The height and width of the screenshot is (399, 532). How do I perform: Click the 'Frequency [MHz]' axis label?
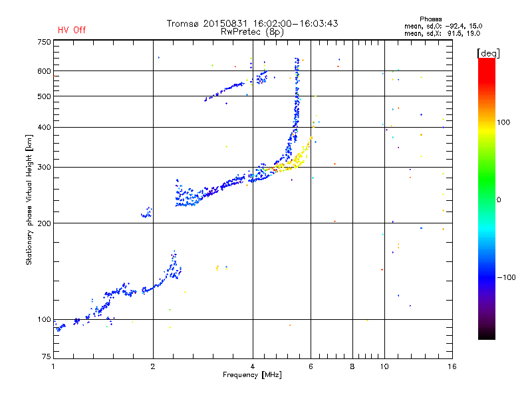point(252,375)
